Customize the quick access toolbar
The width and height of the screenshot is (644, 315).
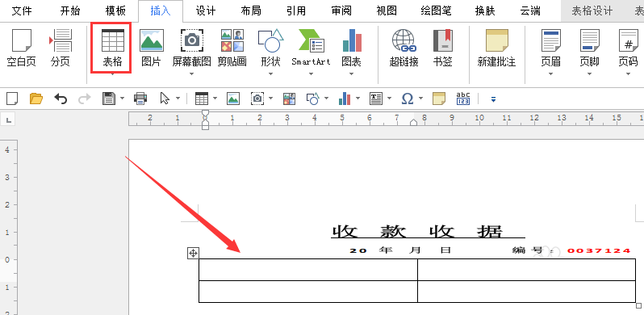point(493,99)
